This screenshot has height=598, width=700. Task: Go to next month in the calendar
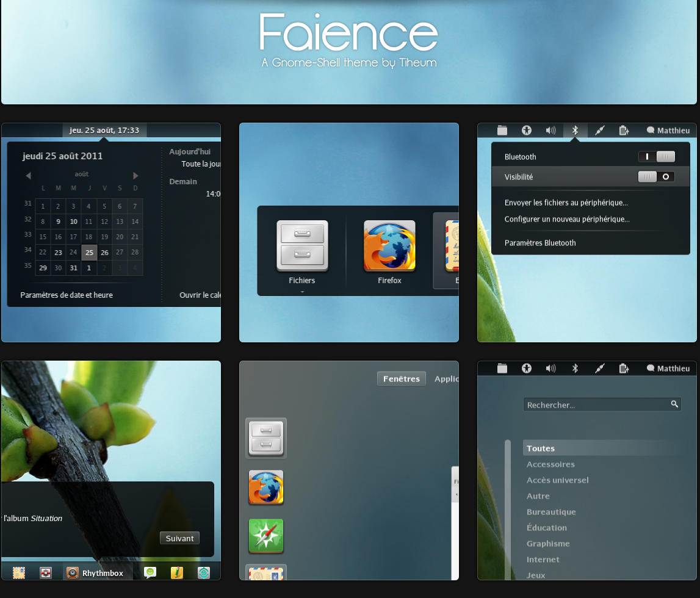135,175
